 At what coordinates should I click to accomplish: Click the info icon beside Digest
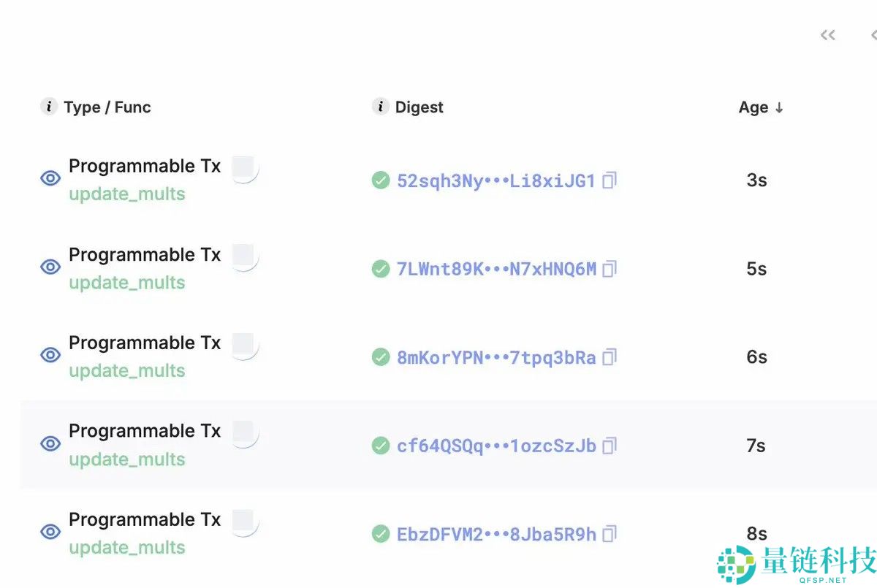380,107
